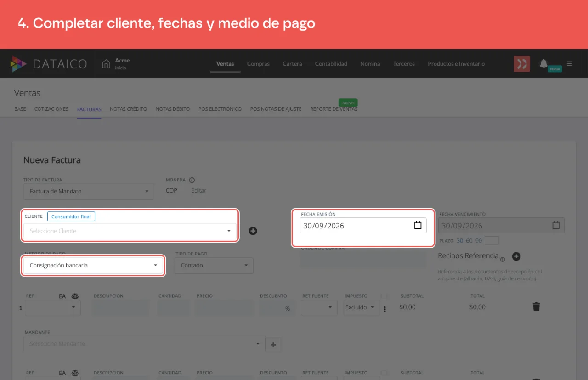Open the three-dot tax options in row 1
Viewport: 588px width, 380px height.
tap(385, 309)
